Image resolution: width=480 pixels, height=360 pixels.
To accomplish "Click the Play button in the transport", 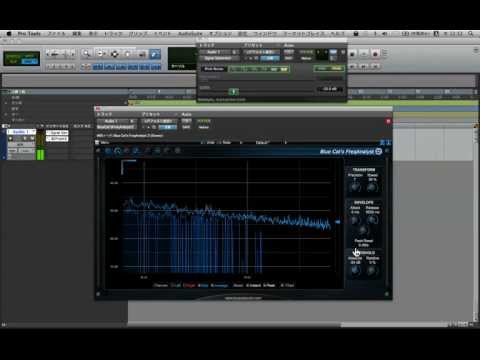I will 364,53.
